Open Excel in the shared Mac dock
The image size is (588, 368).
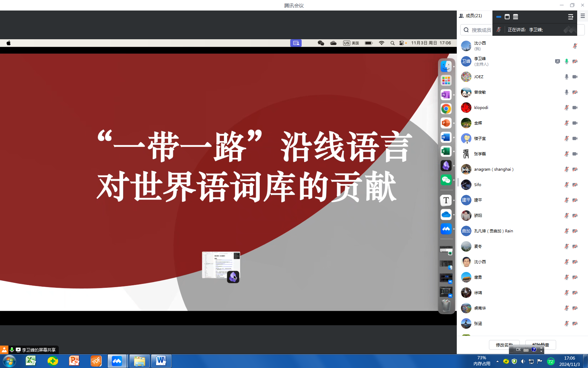click(446, 151)
